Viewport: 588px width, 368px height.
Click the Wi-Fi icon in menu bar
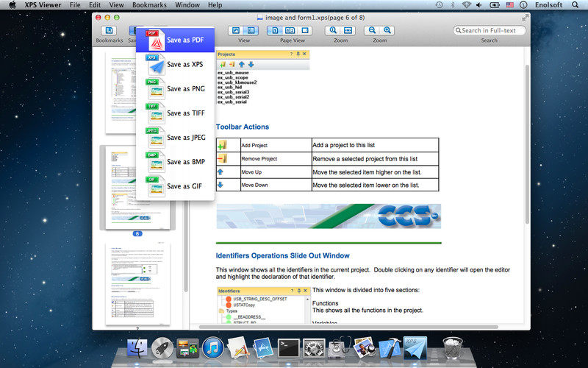466,5
